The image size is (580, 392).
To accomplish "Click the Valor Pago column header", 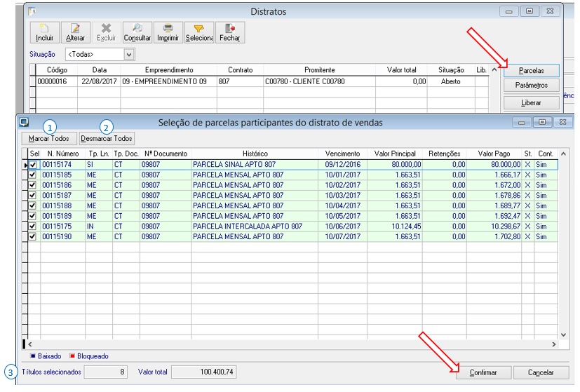I will coord(494,154).
